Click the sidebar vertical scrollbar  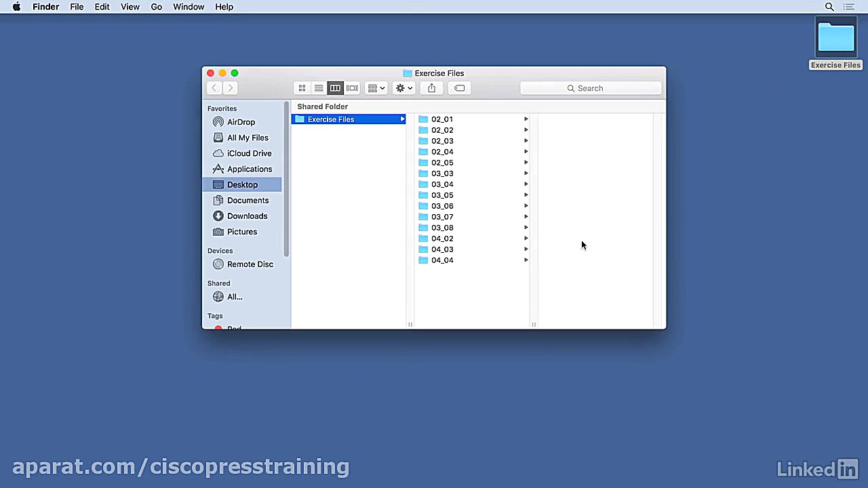[287, 179]
